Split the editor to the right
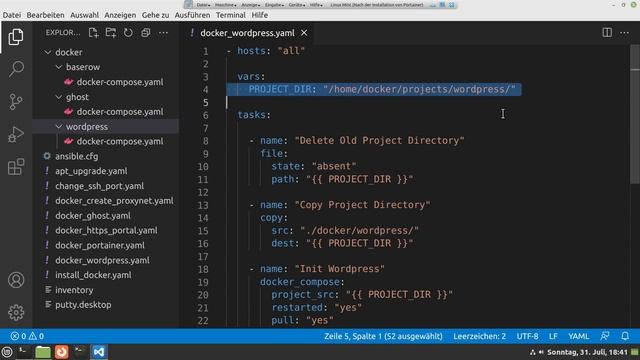The height and width of the screenshot is (360, 640). [607, 33]
